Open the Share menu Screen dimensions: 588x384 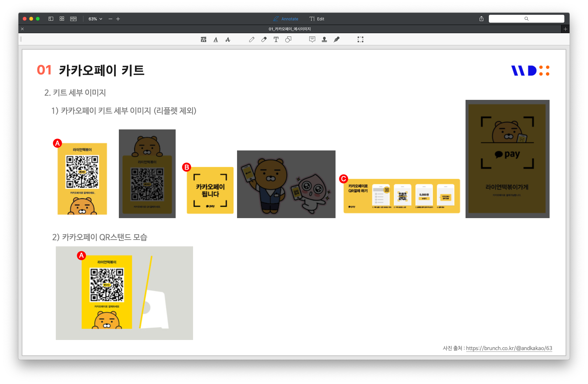(481, 19)
